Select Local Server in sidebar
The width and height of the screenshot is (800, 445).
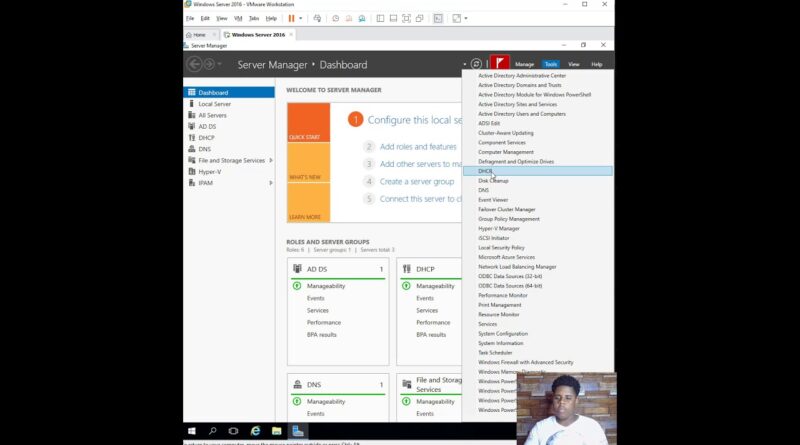click(x=214, y=104)
